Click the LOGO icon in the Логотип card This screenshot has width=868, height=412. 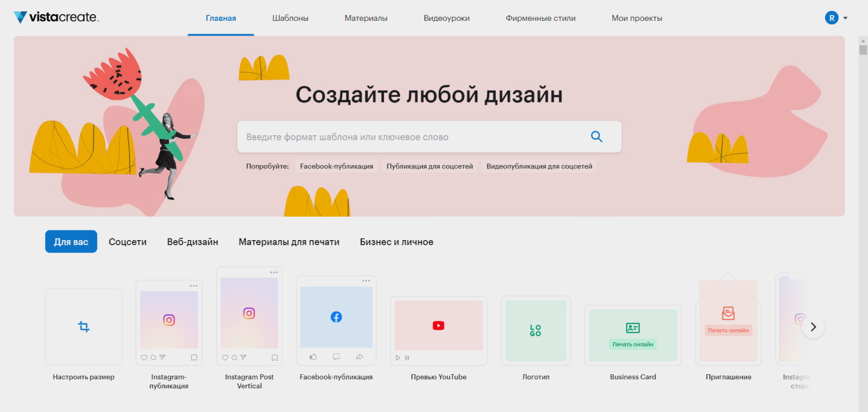[x=535, y=331]
